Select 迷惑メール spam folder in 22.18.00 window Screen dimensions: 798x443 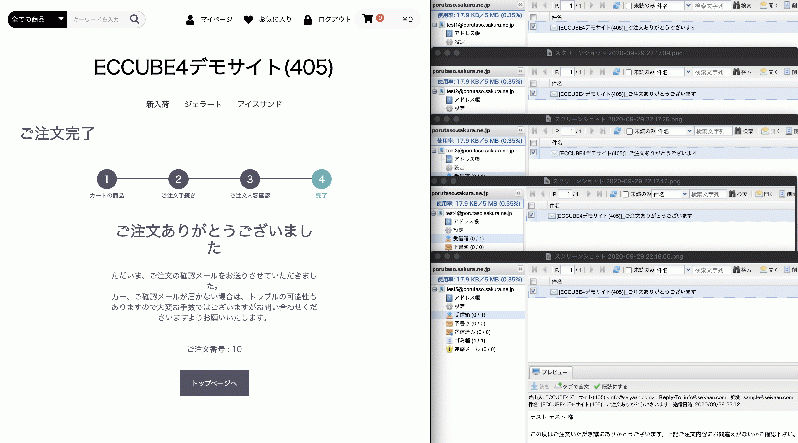pyautogui.click(x=470, y=349)
